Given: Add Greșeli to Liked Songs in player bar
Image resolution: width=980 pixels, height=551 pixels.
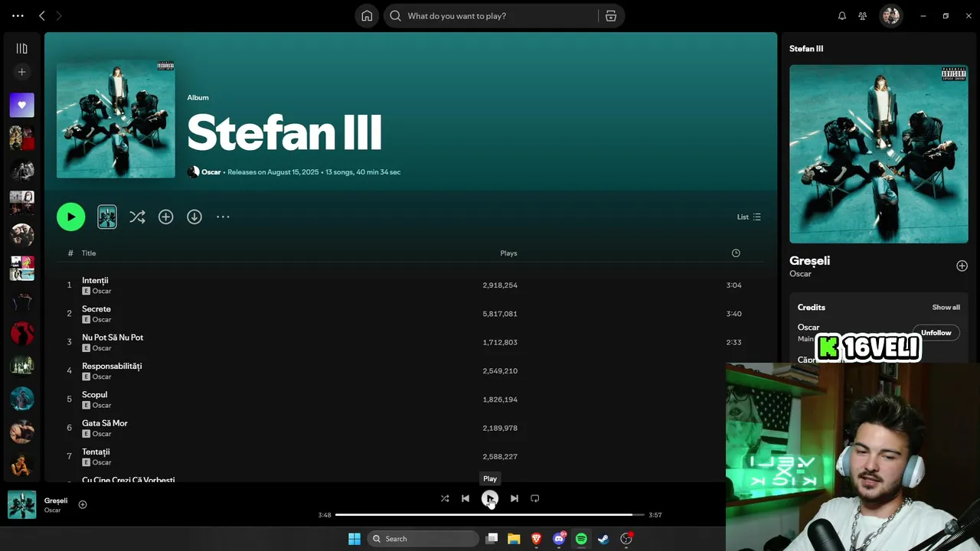Looking at the screenshot, I should pos(83,504).
